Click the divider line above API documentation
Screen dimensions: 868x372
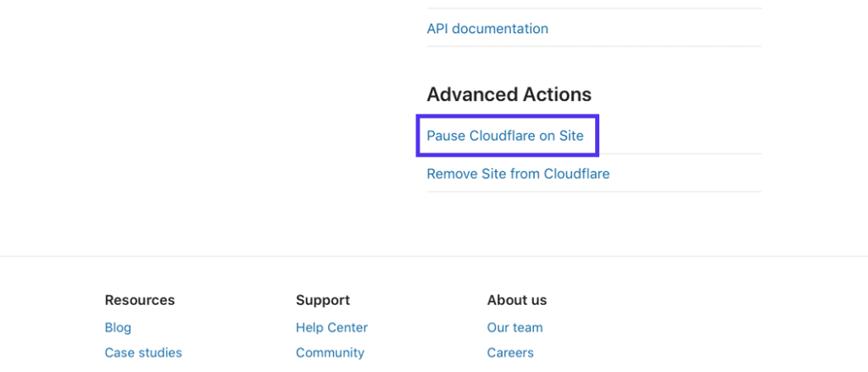593,8
